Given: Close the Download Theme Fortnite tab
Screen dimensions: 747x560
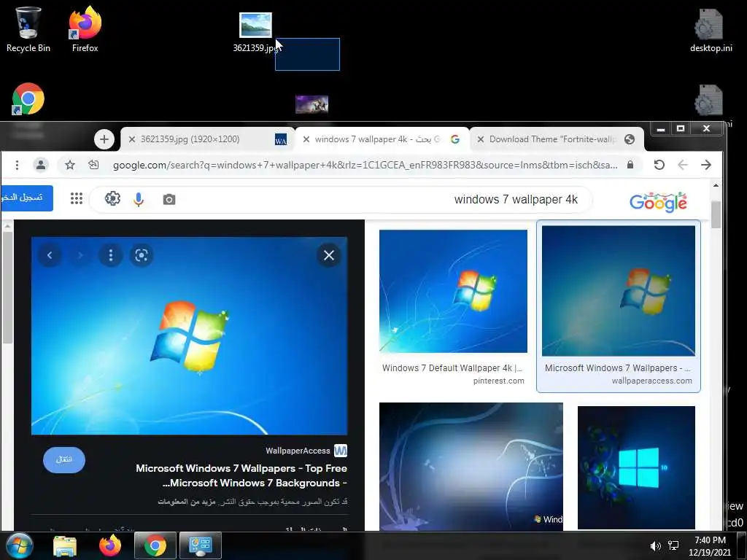Looking at the screenshot, I should click(x=481, y=139).
